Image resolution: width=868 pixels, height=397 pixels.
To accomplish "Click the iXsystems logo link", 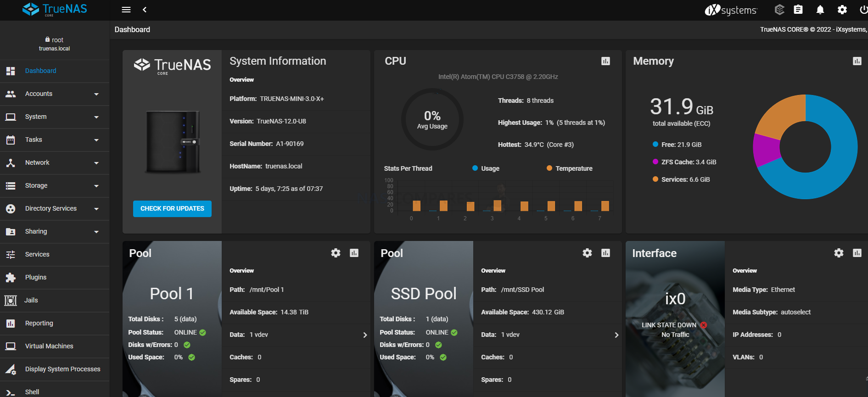I will click(731, 10).
